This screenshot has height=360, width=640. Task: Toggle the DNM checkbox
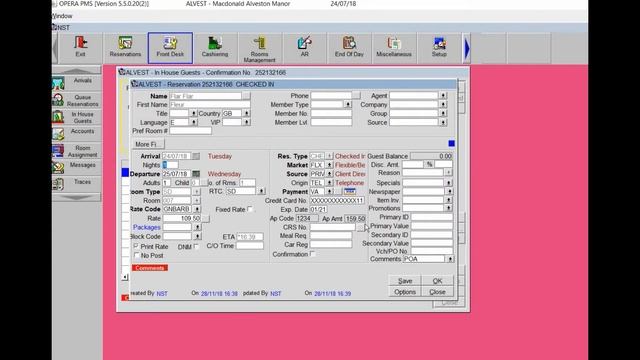[196, 246]
